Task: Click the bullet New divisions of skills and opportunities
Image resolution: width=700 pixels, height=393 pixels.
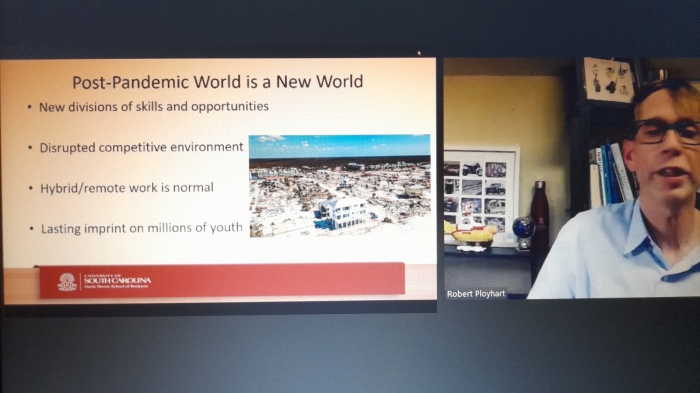Action: click(x=154, y=107)
